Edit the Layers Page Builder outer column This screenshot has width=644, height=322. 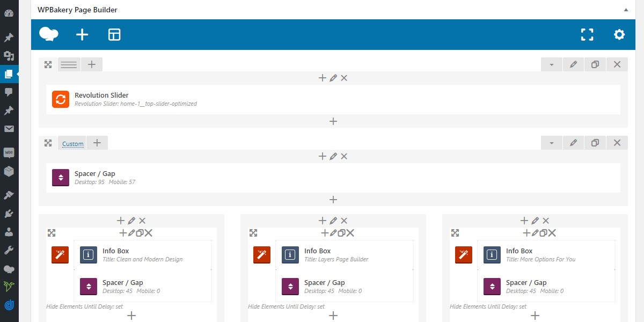click(333, 221)
